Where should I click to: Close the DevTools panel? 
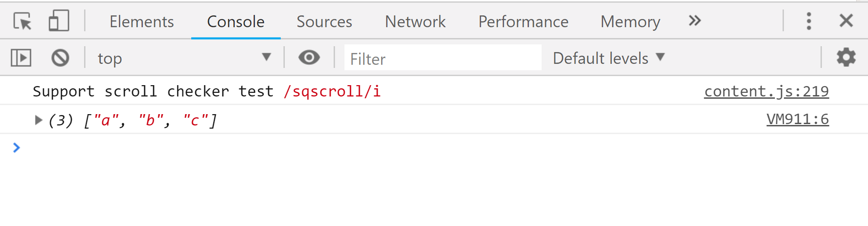[846, 21]
